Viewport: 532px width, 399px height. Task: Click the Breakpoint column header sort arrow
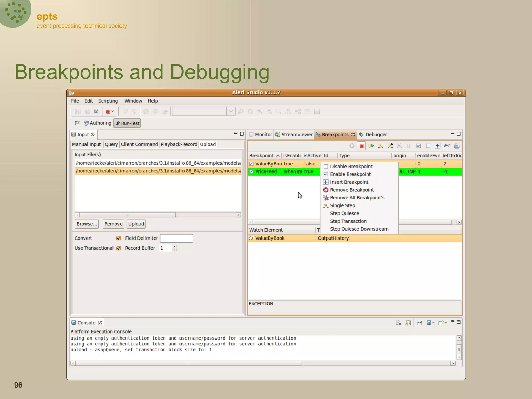(x=278, y=156)
